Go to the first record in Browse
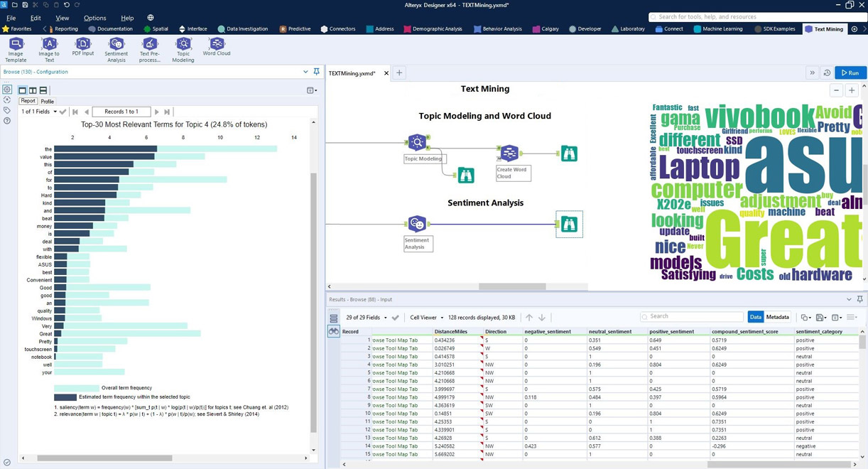 pyautogui.click(x=75, y=112)
